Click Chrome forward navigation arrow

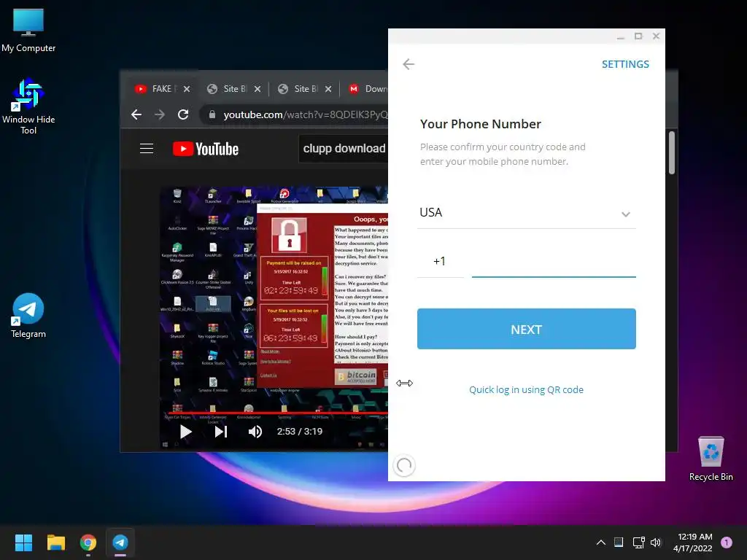(160, 114)
